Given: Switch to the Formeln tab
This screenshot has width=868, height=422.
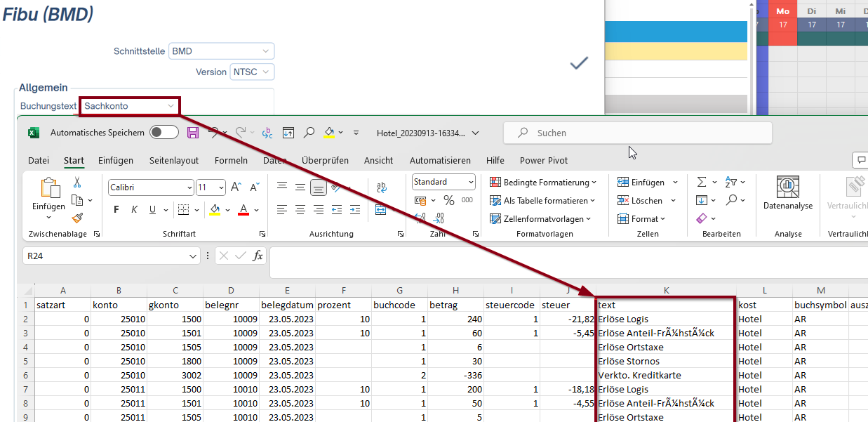Looking at the screenshot, I should tap(231, 161).
